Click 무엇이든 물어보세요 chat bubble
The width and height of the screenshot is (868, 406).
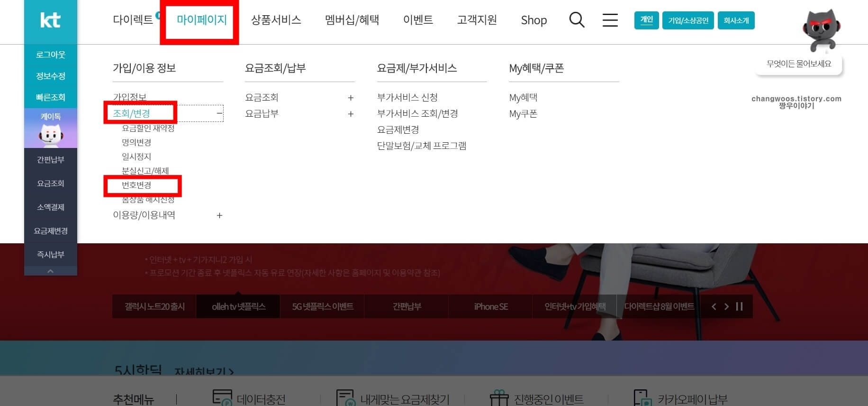[799, 64]
